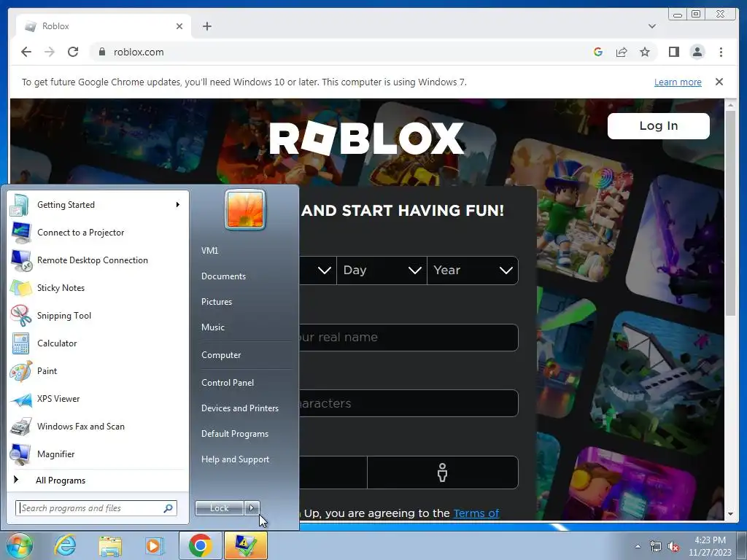The height and width of the screenshot is (560, 747).
Task: Open Internet Explorer from taskbar
Action: point(65,545)
